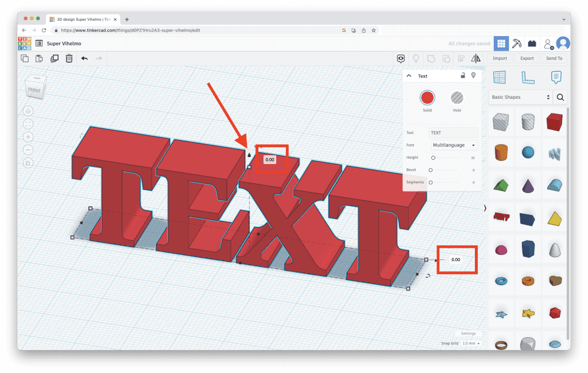The width and height of the screenshot is (588, 373).
Task: Delete the selected shape with trash icon
Action: 69,58
